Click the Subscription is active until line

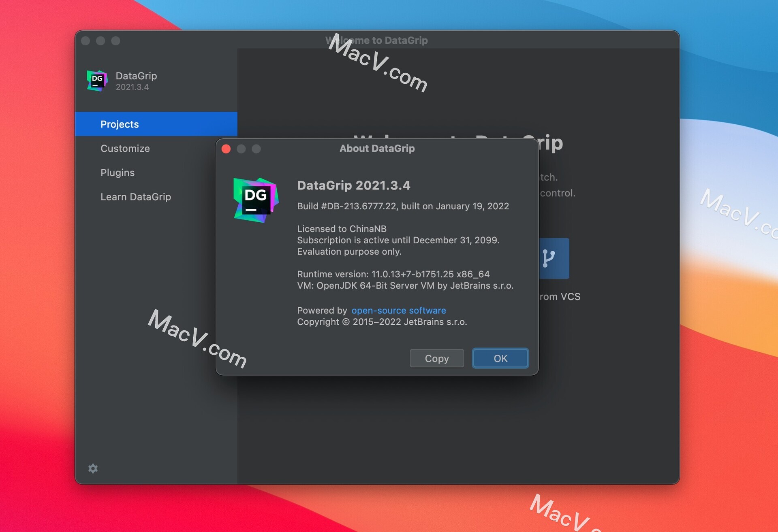pyautogui.click(x=398, y=240)
